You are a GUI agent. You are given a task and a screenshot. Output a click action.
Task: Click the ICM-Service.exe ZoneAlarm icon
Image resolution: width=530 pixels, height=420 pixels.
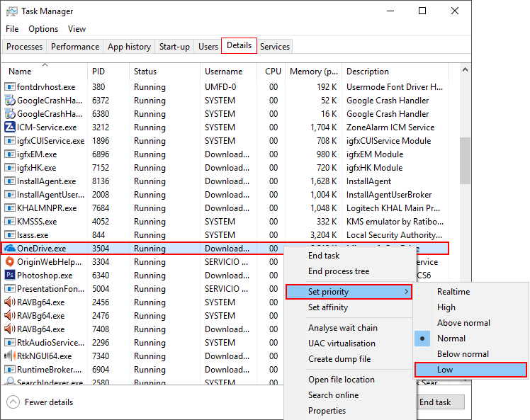pyautogui.click(x=10, y=127)
